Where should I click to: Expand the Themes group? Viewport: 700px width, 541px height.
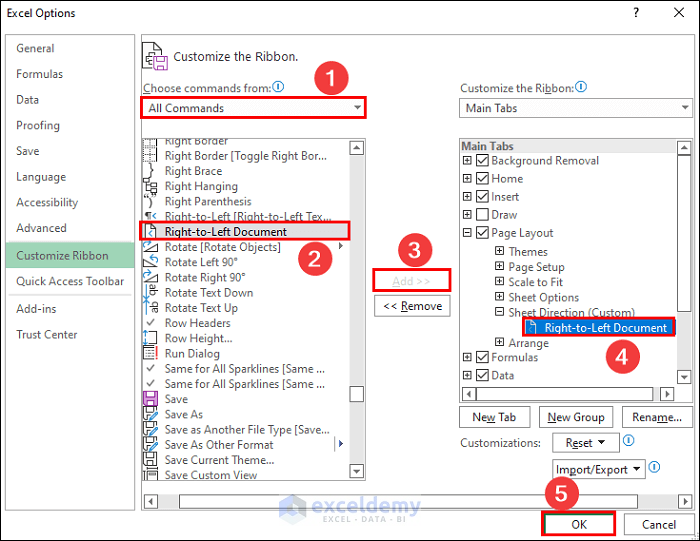(500, 251)
